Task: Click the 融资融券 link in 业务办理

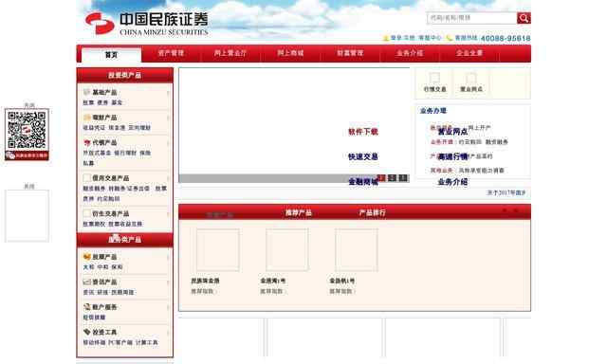Action: (x=497, y=142)
